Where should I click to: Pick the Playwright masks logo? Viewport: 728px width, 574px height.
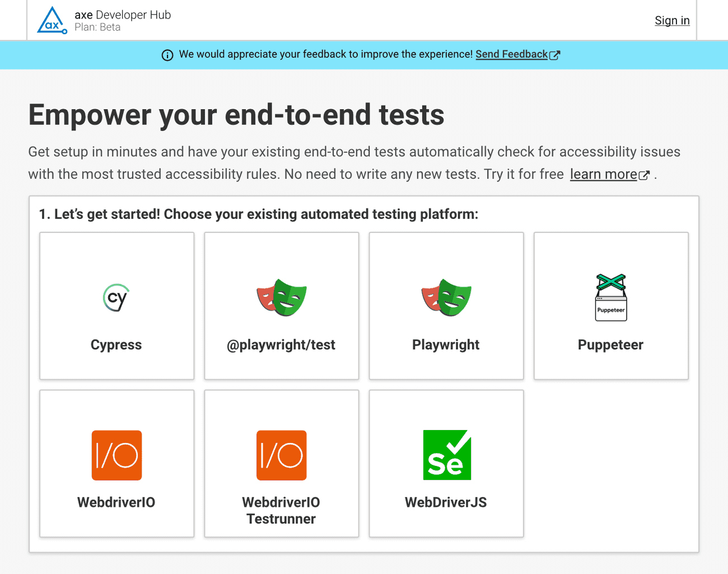pyautogui.click(x=446, y=297)
